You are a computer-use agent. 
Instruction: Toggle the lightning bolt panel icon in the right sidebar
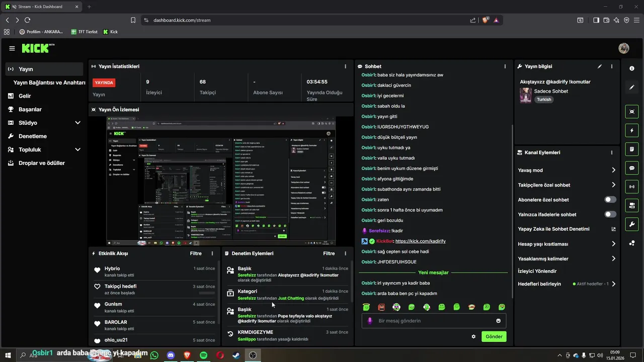pos(632,131)
